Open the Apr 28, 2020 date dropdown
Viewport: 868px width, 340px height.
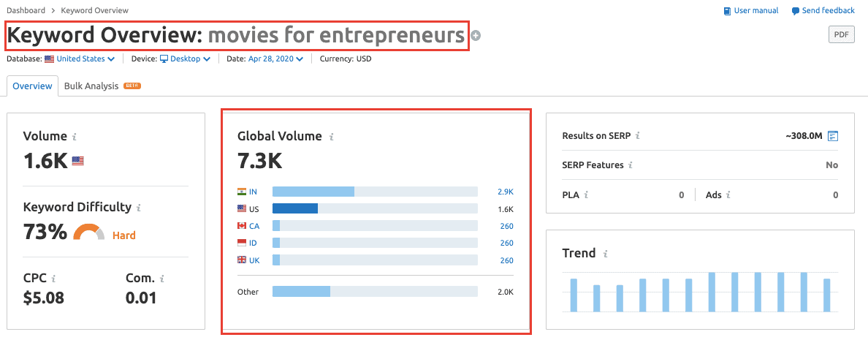click(x=275, y=58)
